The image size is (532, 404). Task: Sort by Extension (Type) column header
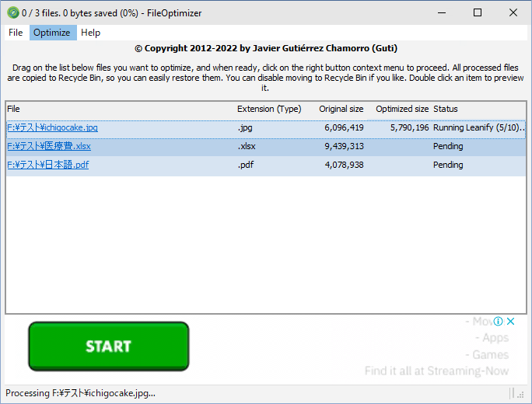click(269, 109)
